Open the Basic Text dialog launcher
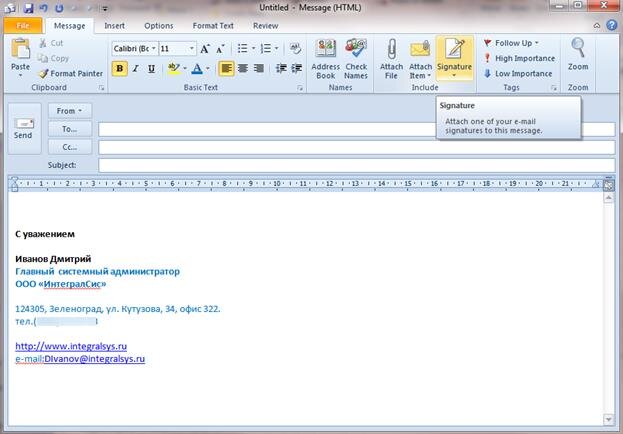 pos(300,88)
